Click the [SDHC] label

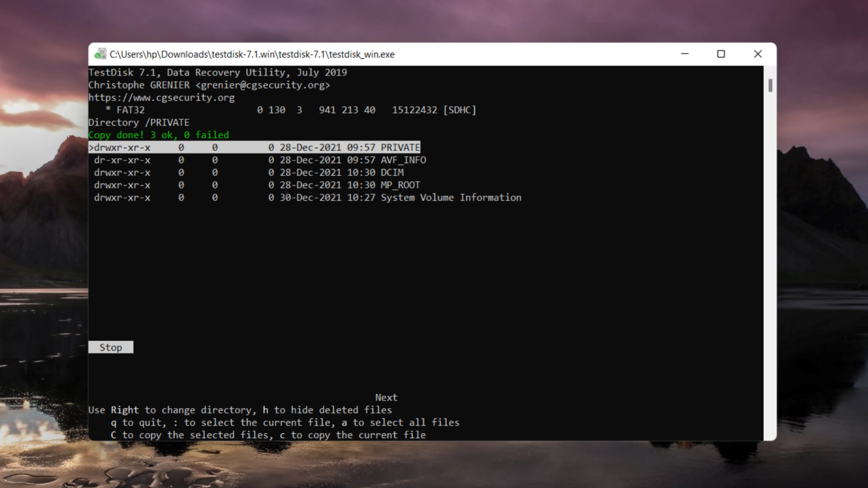pos(460,110)
